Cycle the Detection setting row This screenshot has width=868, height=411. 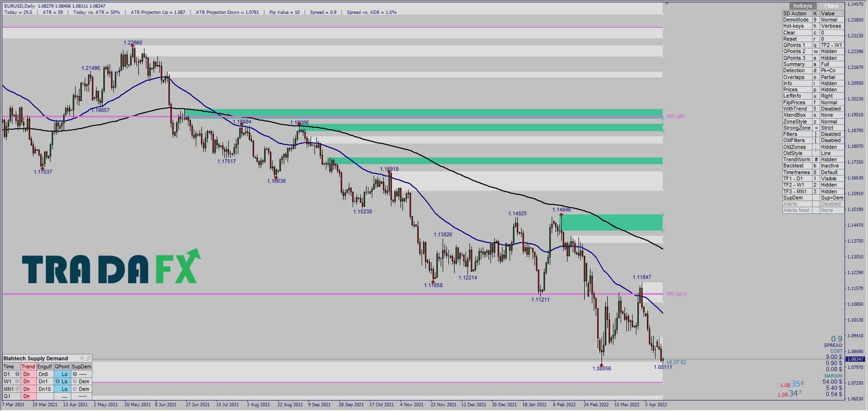pyautogui.click(x=813, y=70)
